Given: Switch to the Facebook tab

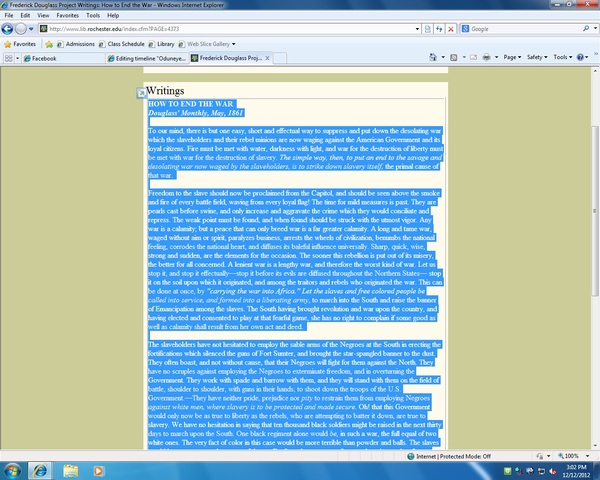Looking at the screenshot, I should pyautogui.click(x=63, y=58).
